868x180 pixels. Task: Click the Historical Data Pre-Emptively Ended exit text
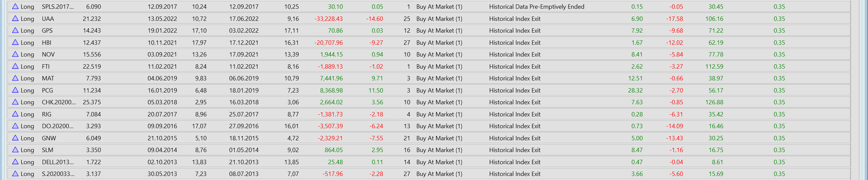click(537, 7)
